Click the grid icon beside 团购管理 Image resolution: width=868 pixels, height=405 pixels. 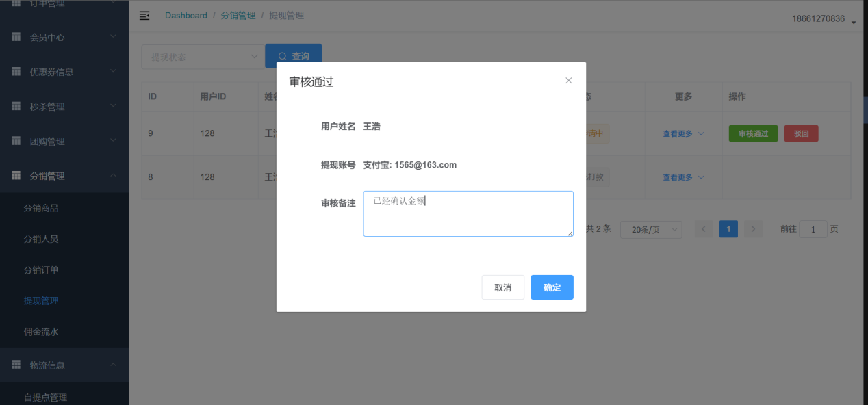(x=16, y=142)
